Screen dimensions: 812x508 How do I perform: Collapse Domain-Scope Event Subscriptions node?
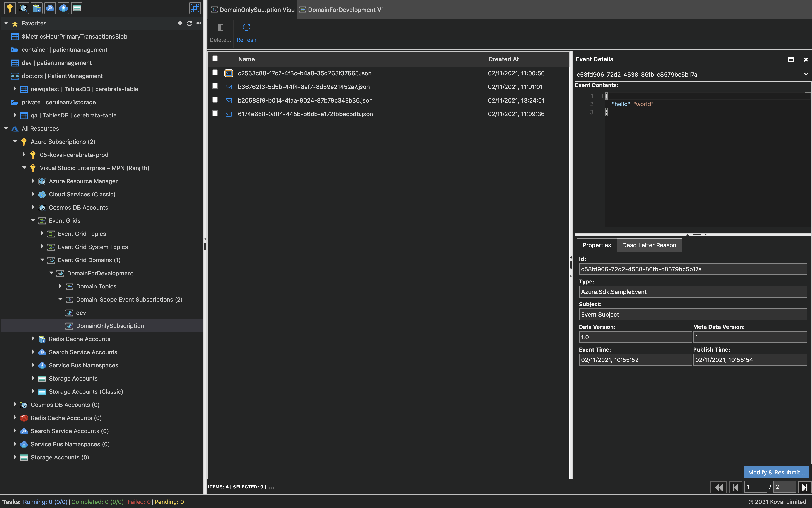tap(60, 299)
